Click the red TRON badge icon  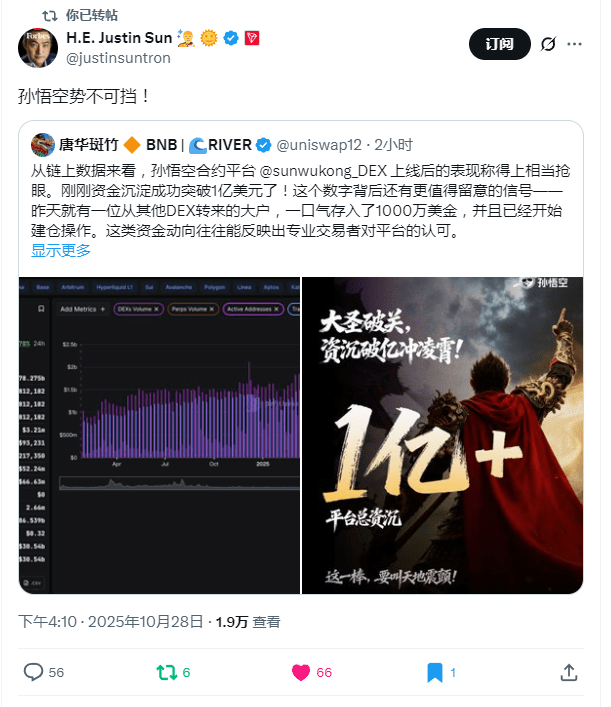pyautogui.click(x=252, y=38)
